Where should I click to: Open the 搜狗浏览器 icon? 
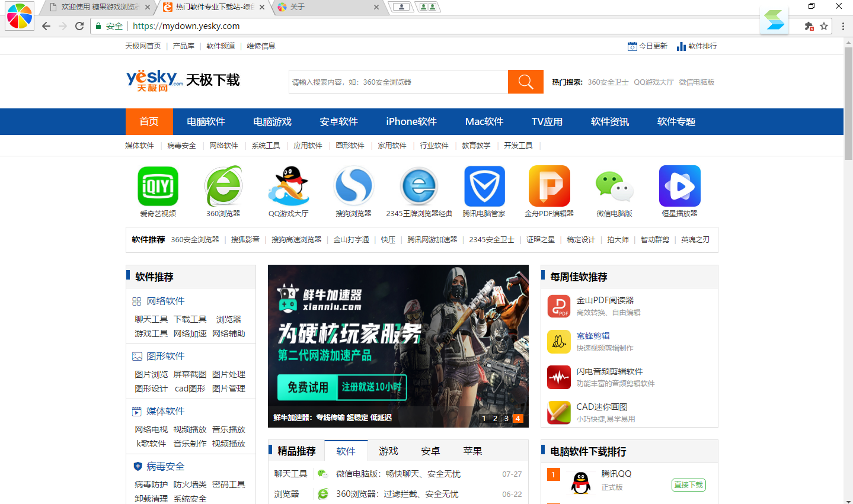[354, 186]
